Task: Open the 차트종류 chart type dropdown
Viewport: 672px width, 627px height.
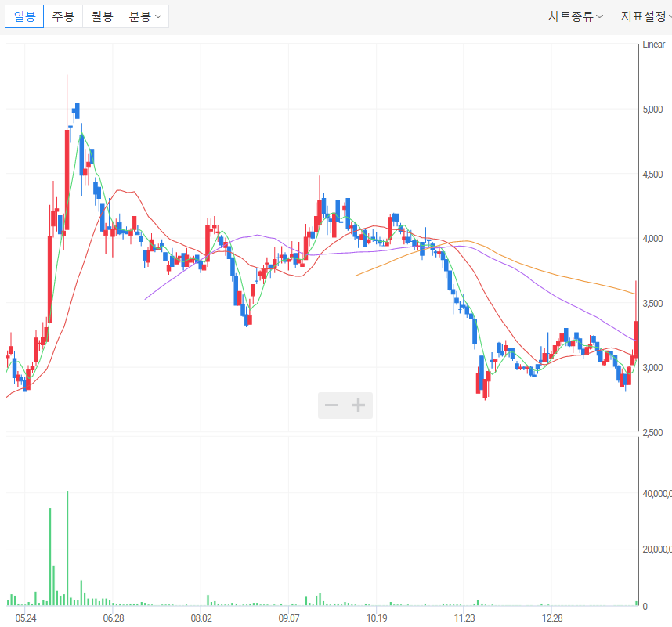Action: (x=575, y=16)
